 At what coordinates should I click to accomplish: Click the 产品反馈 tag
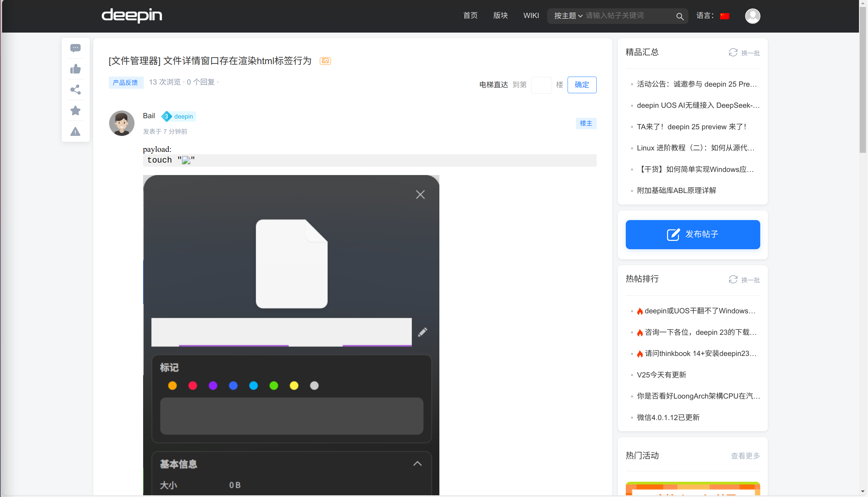click(126, 82)
